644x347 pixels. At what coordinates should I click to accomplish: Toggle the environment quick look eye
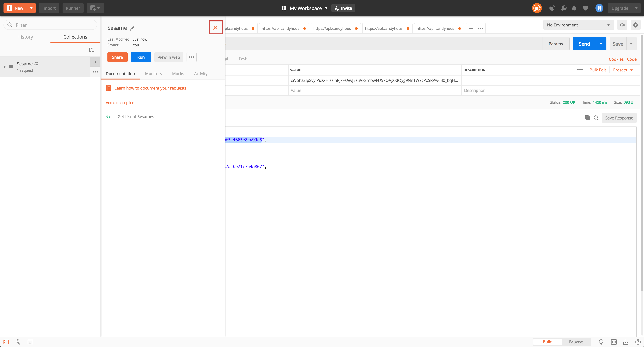(622, 25)
